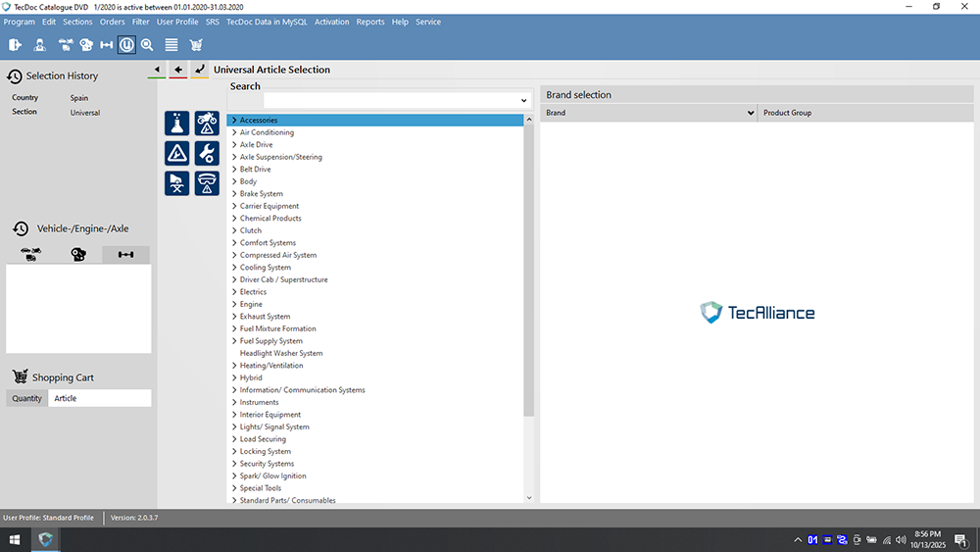Screen dimensions: 980x552
Task: Open the Reports menu
Action: (x=369, y=22)
